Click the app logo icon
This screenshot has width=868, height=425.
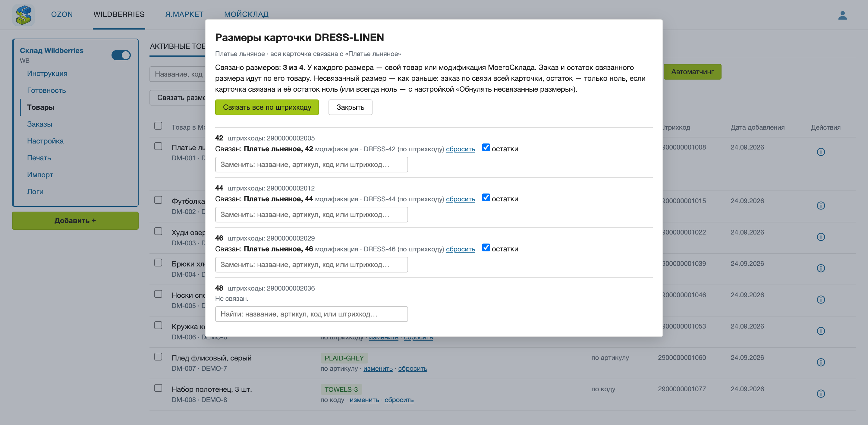pyautogui.click(x=24, y=15)
